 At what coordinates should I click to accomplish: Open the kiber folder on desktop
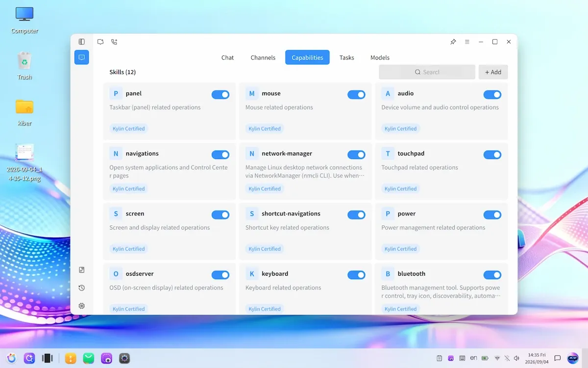24,112
